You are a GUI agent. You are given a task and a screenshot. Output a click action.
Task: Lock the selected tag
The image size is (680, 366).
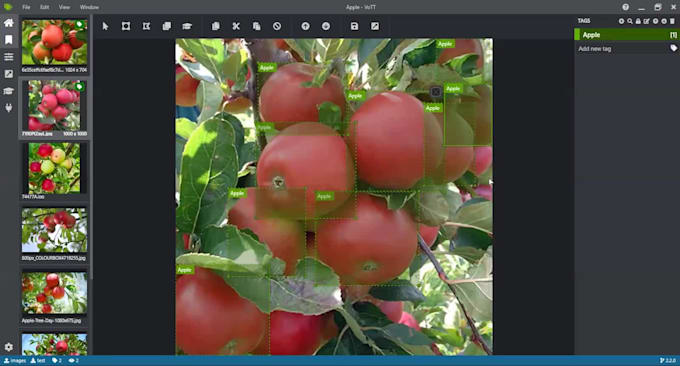click(x=638, y=21)
